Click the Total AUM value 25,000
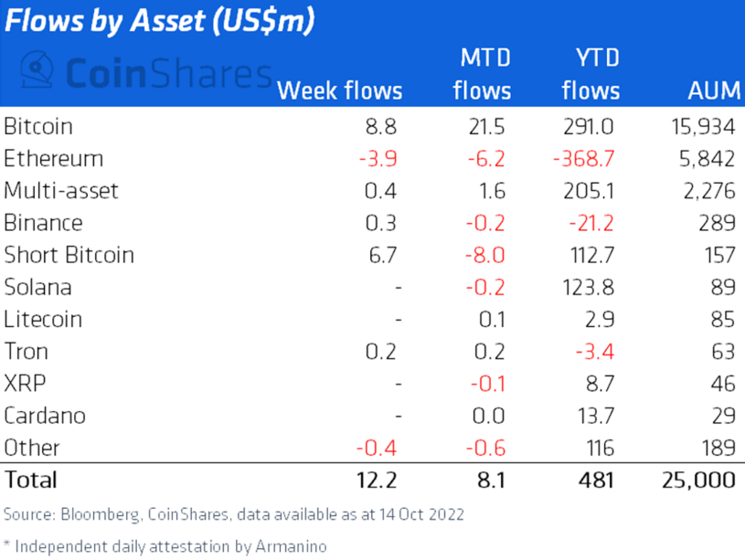This screenshot has width=745, height=560. point(698,480)
